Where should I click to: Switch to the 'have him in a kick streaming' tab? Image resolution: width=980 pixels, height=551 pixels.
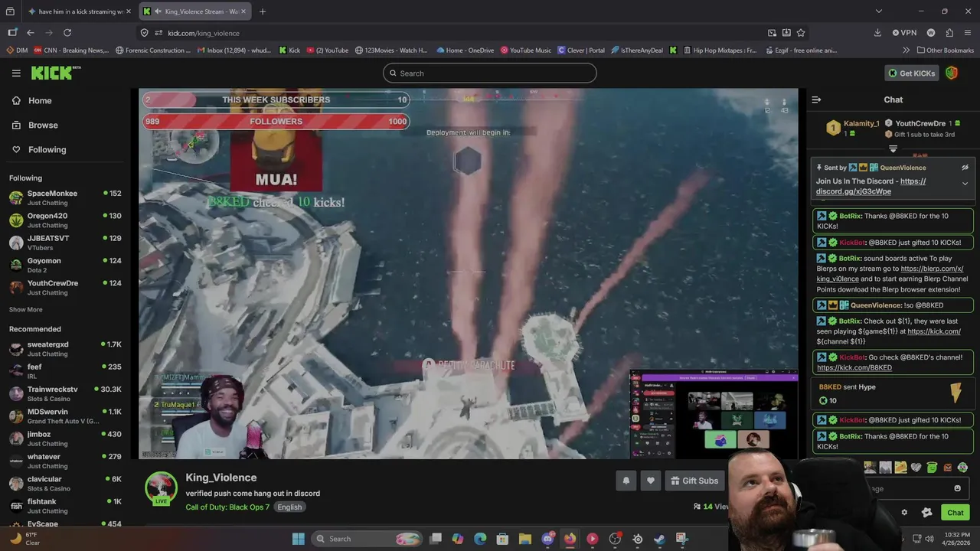pyautogui.click(x=79, y=11)
